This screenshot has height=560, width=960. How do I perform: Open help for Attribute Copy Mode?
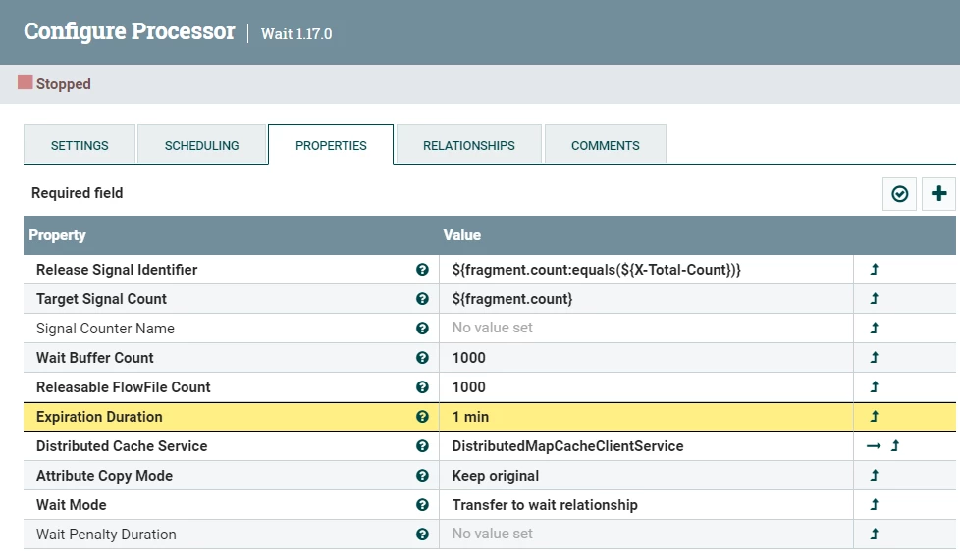pyautogui.click(x=422, y=475)
